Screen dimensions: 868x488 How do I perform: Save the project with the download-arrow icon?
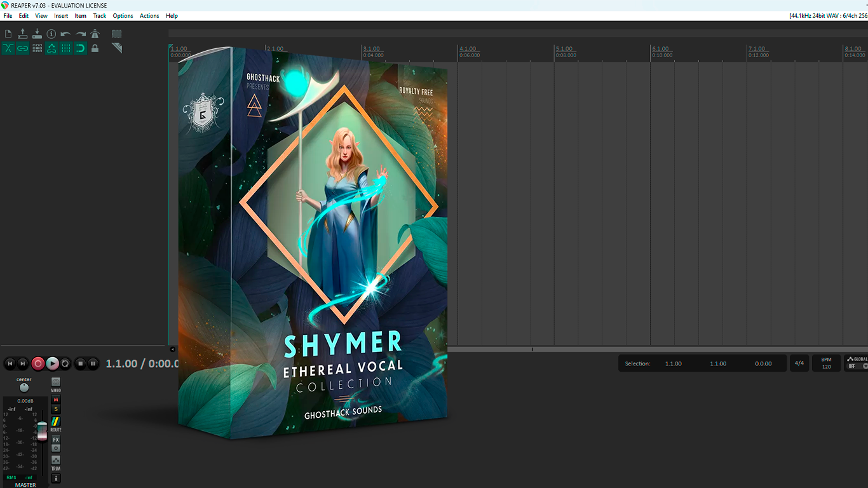[37, 34]
